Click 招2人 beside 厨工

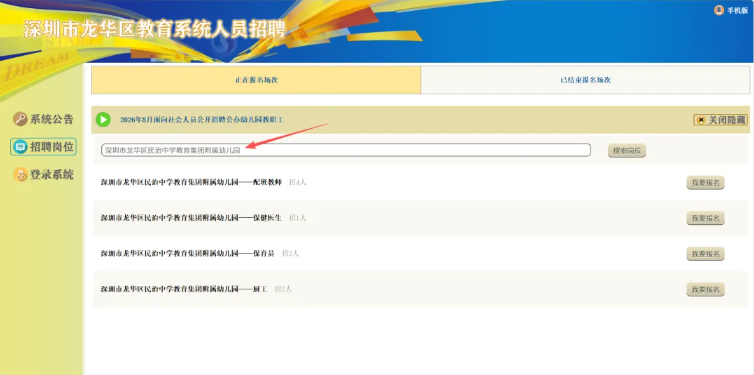tap(283, 289)
